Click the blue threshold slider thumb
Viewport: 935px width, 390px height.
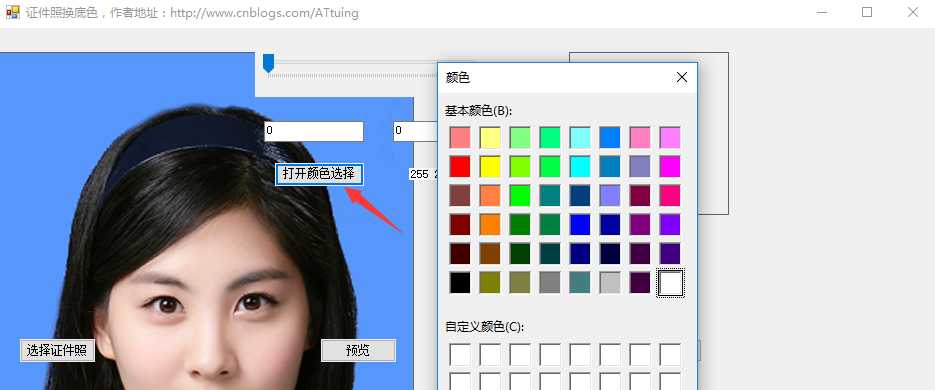[x=268, y=63]
